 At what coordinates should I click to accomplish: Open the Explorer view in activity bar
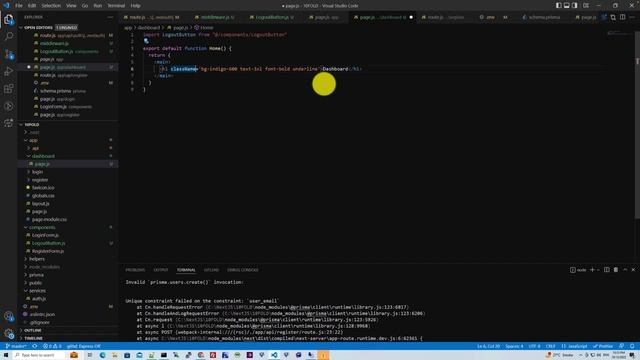pyautogui.click(x=9, y=20)
